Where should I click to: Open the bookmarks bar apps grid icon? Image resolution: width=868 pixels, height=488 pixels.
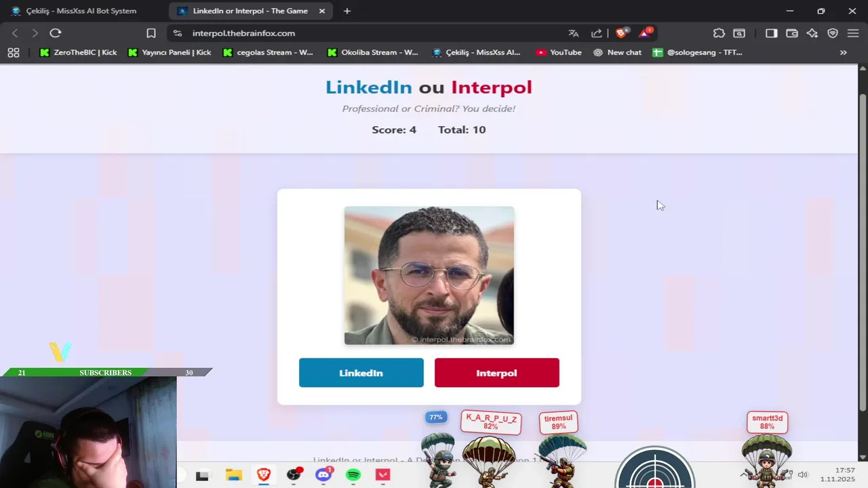pyautogui.click(x=14, y=52)
